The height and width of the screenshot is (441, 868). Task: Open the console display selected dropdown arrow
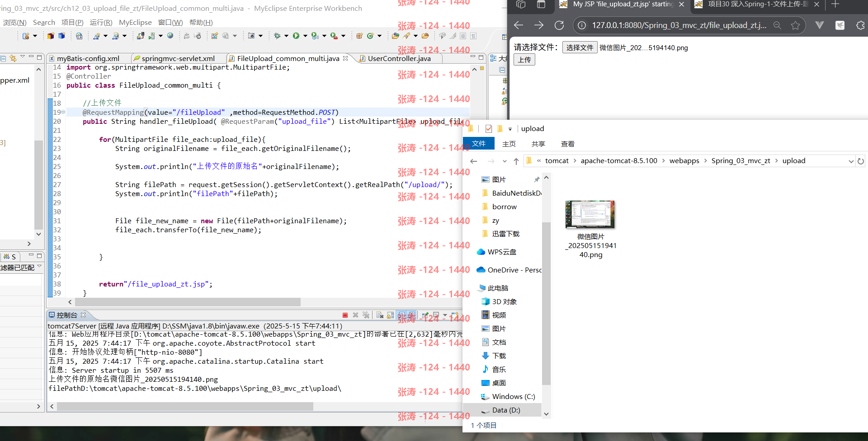click(x=445, y=315)
